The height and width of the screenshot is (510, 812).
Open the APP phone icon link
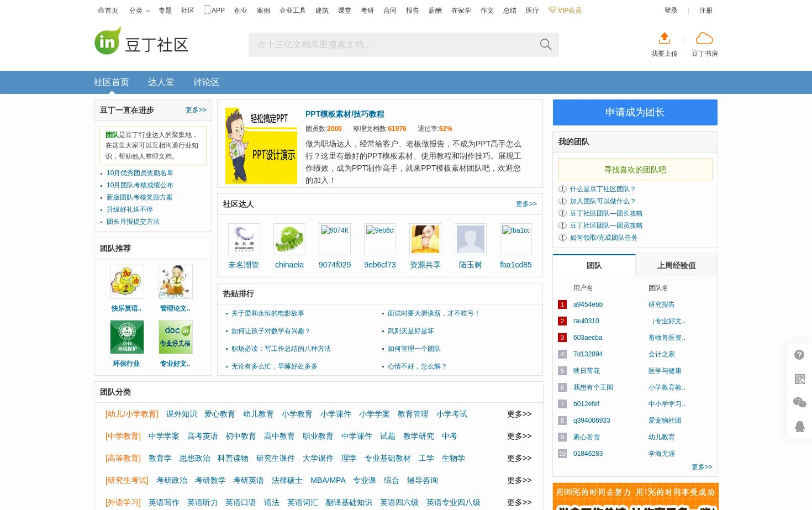pos(214,10)
